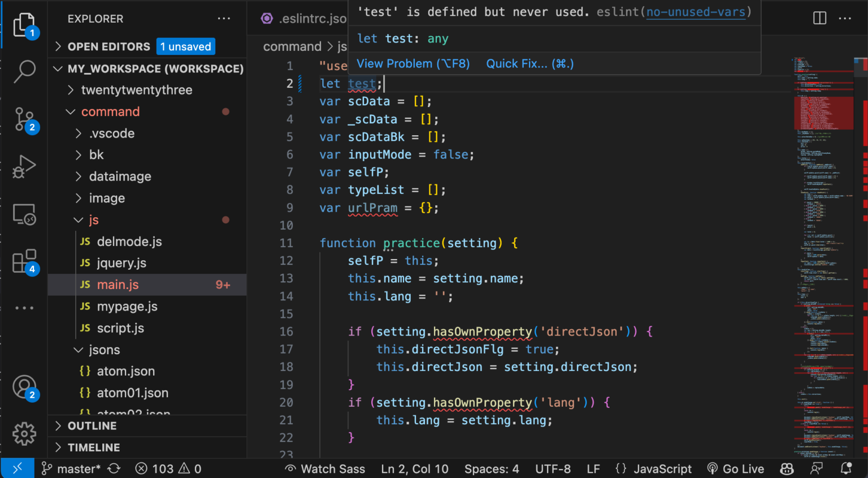The image size is (868, 478).
Task: Click red error region in minimap
Action: tap(823, 113)
